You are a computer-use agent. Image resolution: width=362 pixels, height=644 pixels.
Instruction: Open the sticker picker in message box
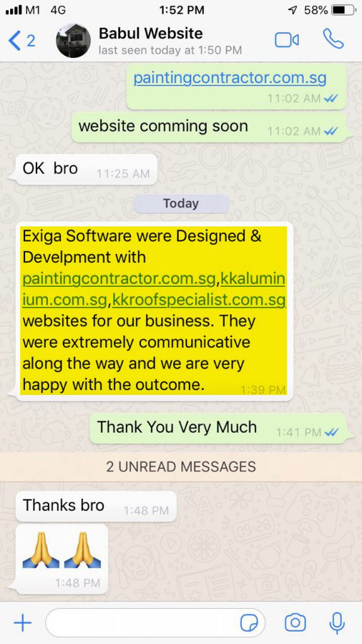pos(249,623)
